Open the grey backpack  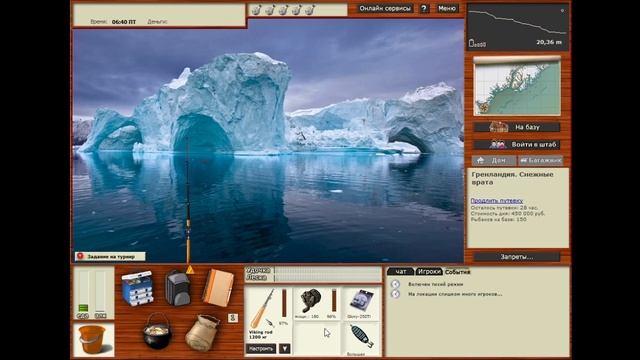tap(178, 288)
